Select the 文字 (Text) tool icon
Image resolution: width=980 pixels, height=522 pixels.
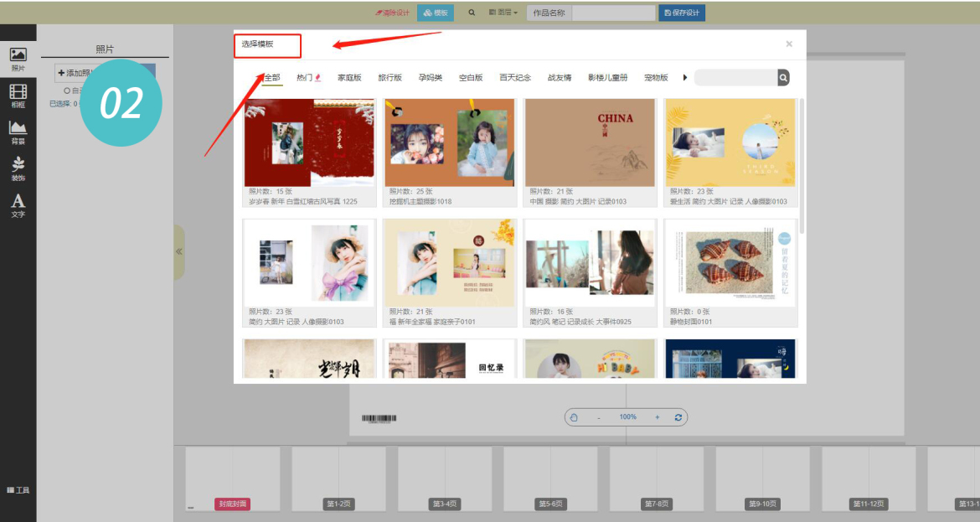click(x=18, y=204)
